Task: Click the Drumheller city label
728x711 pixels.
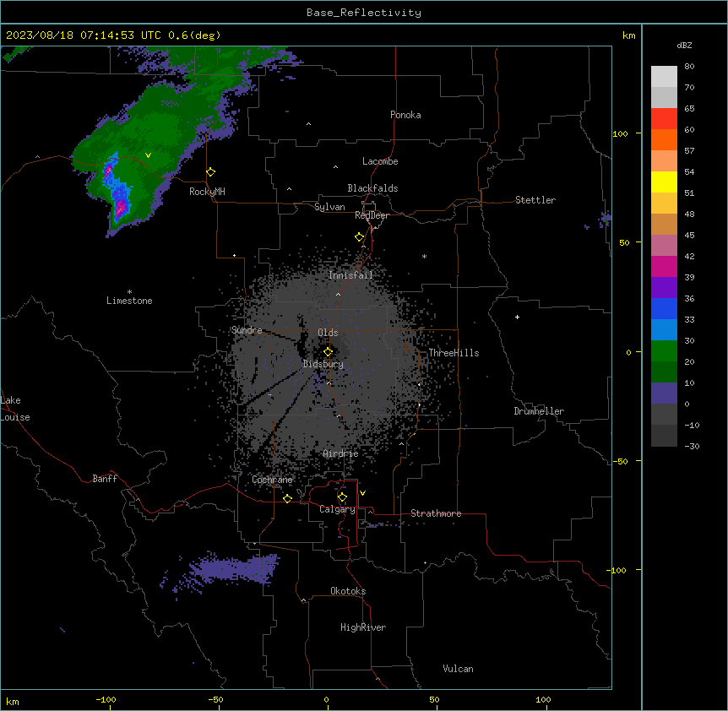Action: 539,411
